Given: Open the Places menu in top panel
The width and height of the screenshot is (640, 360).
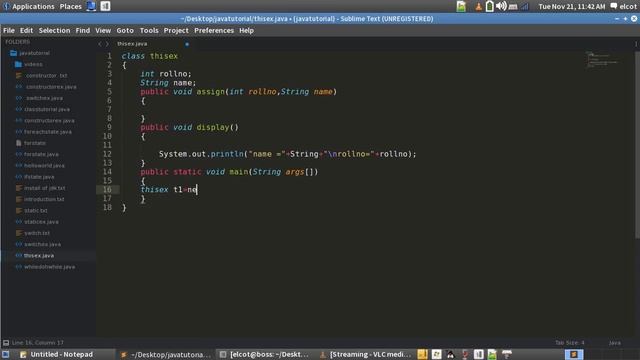Looking at the screenshot, I should (x=71, y=6).
